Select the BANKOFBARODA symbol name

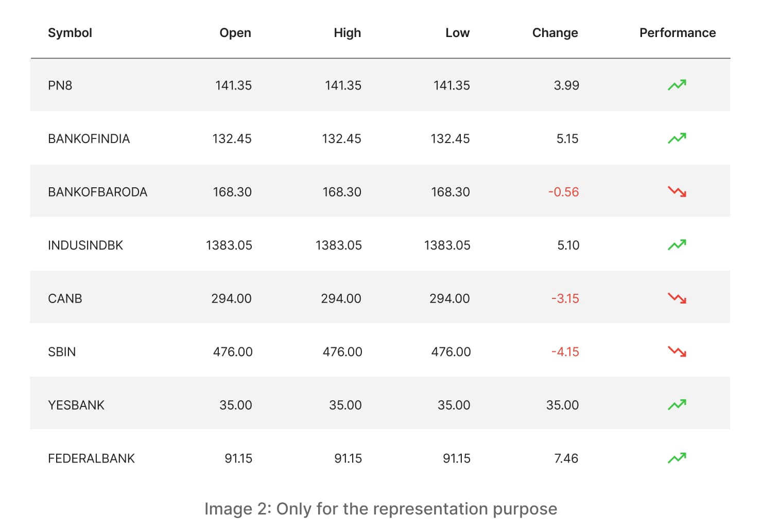(97, 192)
